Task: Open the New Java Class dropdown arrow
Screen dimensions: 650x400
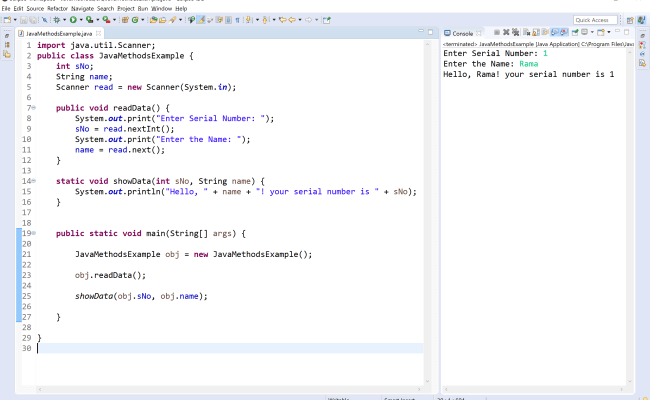Action: pos(143,20)
